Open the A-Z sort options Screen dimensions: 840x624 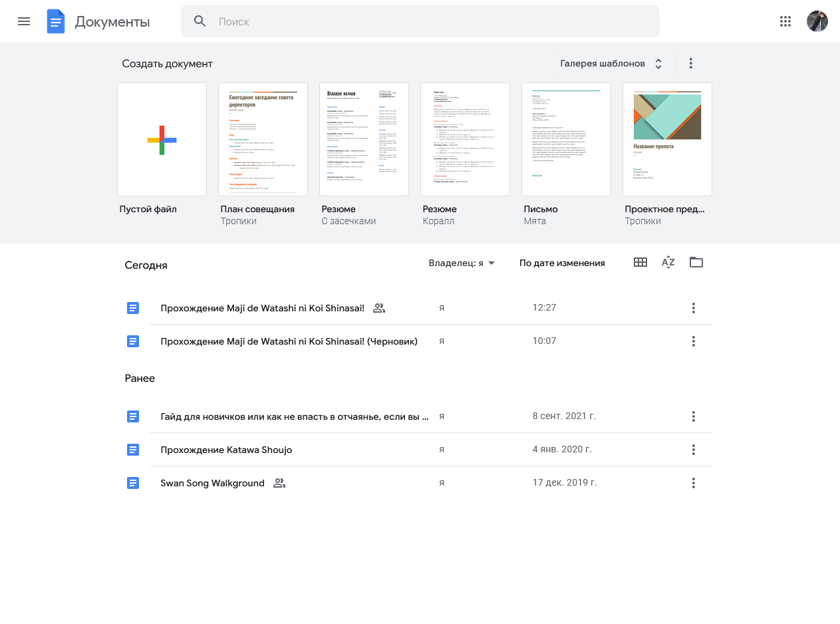668,263
